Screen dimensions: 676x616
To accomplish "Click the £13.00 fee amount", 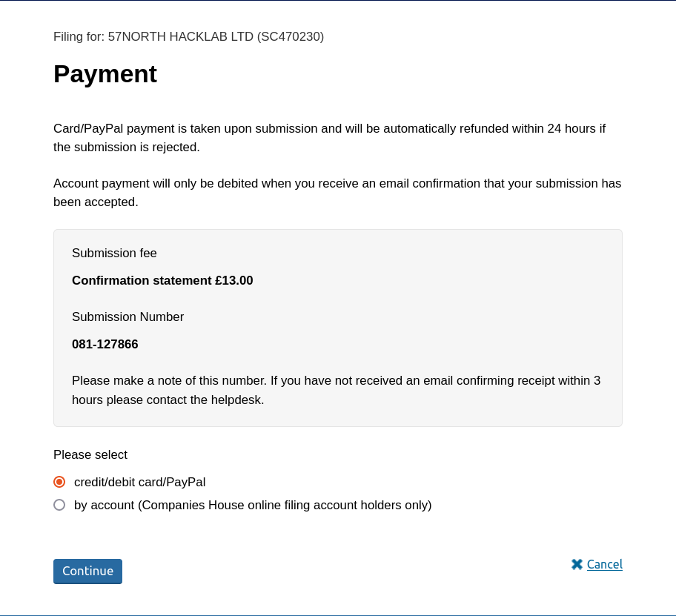I will (x=234, y=280).
